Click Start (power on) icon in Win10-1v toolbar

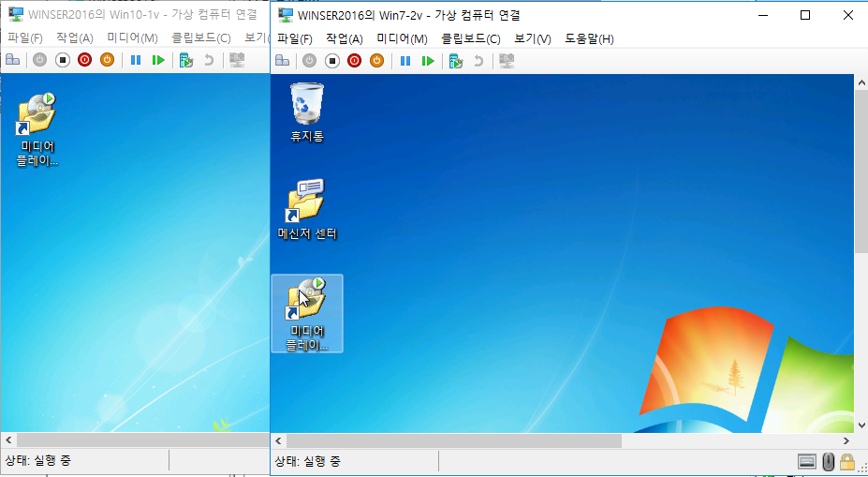click(40, 60)
